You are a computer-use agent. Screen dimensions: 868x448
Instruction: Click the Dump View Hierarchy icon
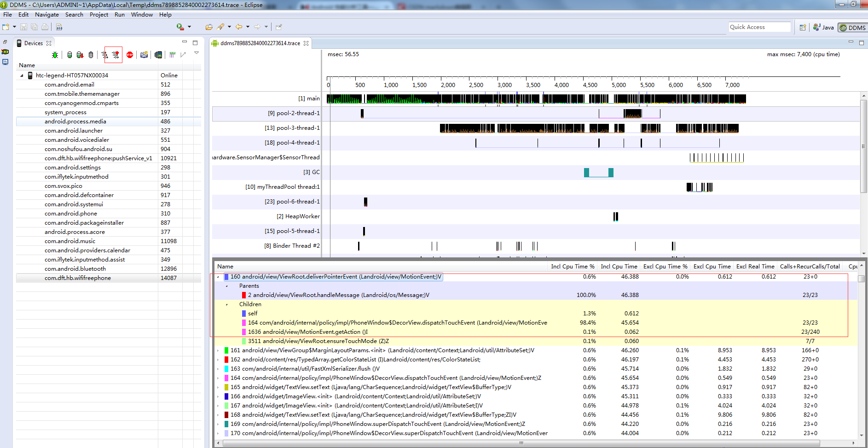click(x=158, y=55)
